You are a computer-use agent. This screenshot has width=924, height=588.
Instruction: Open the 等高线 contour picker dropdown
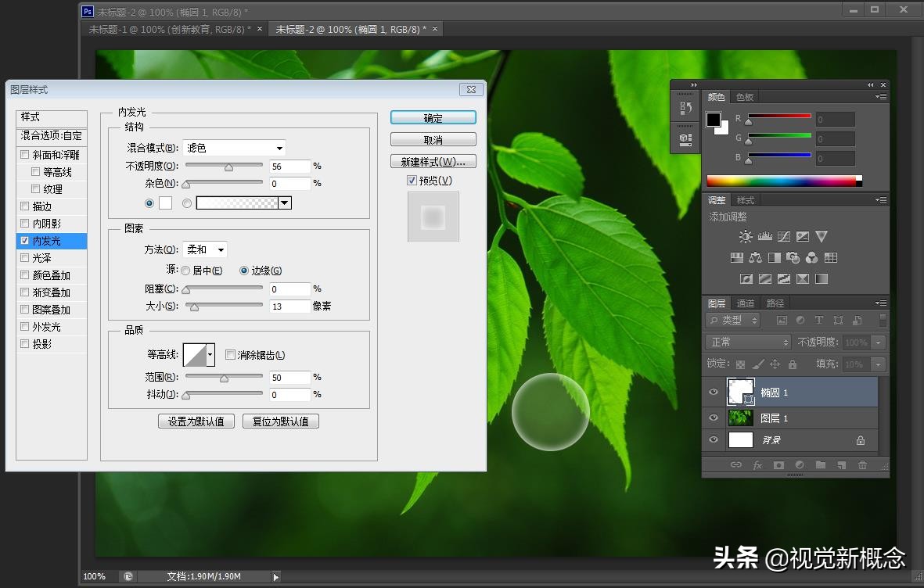210,355
